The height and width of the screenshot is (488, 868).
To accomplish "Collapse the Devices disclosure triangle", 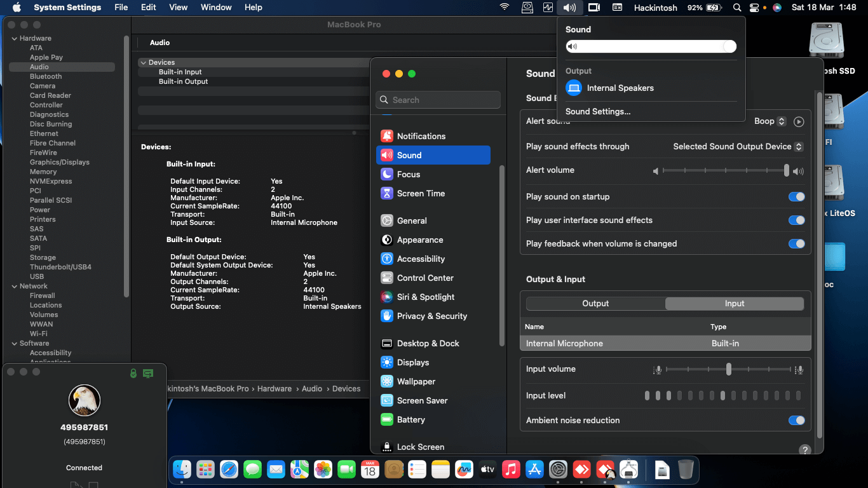I will [x=143, y=62].
